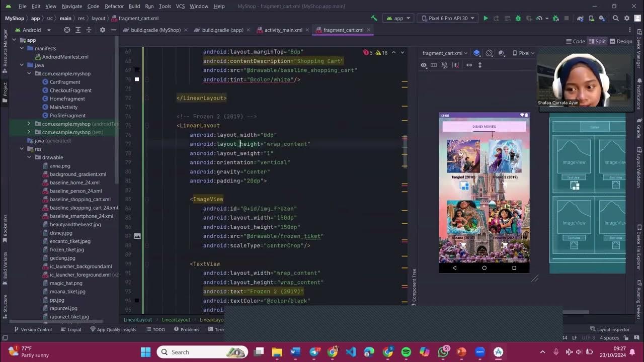The image size is (644, 362).
Task: Open the Build menu
Action: 134,6
